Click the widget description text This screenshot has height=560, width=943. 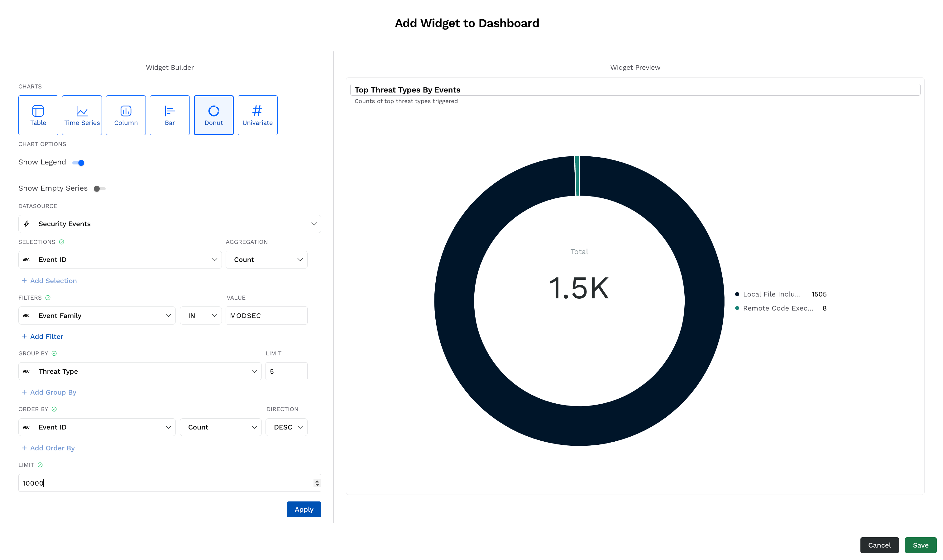tap(406, 101)
